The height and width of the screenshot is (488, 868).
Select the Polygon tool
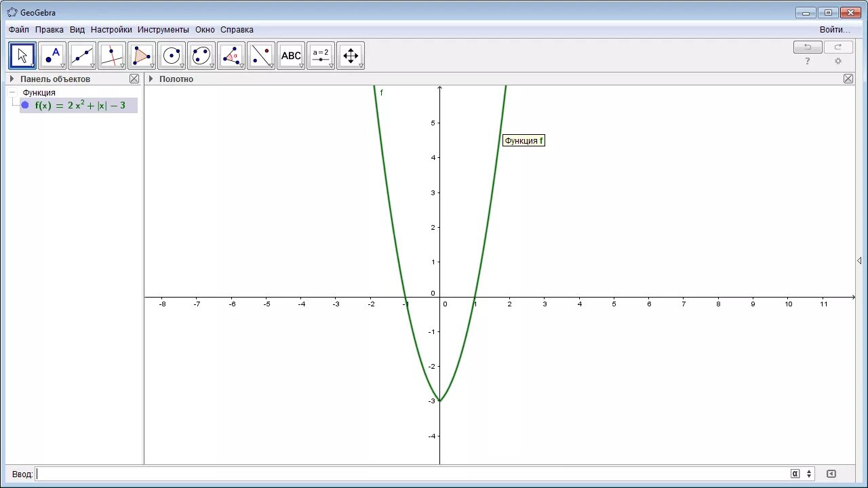point(142,56)
